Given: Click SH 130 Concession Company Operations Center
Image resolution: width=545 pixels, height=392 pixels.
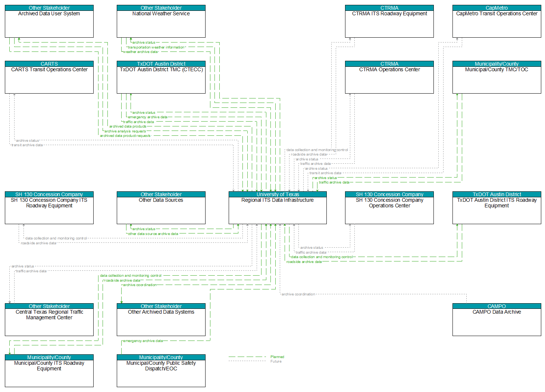Looking at the screenshot, I should tap(389, 208).
